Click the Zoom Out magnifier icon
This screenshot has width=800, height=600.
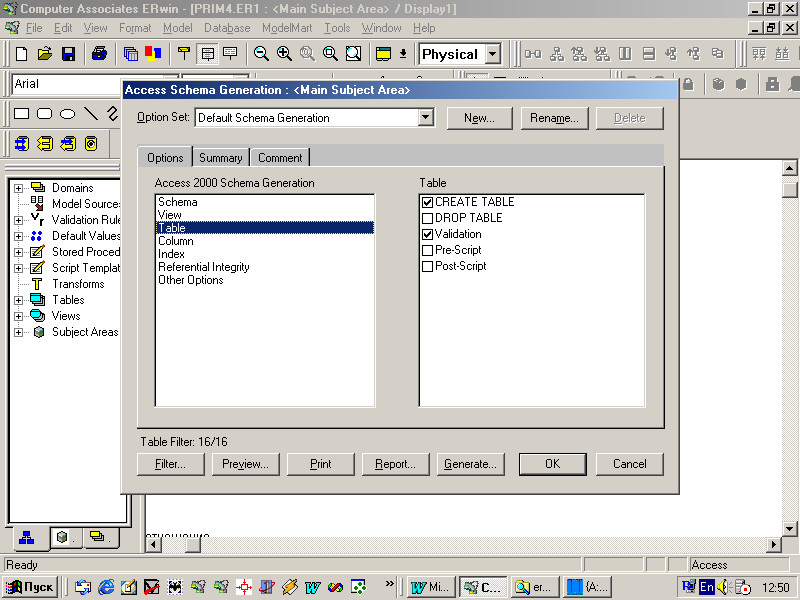click(x=261, y=54)
